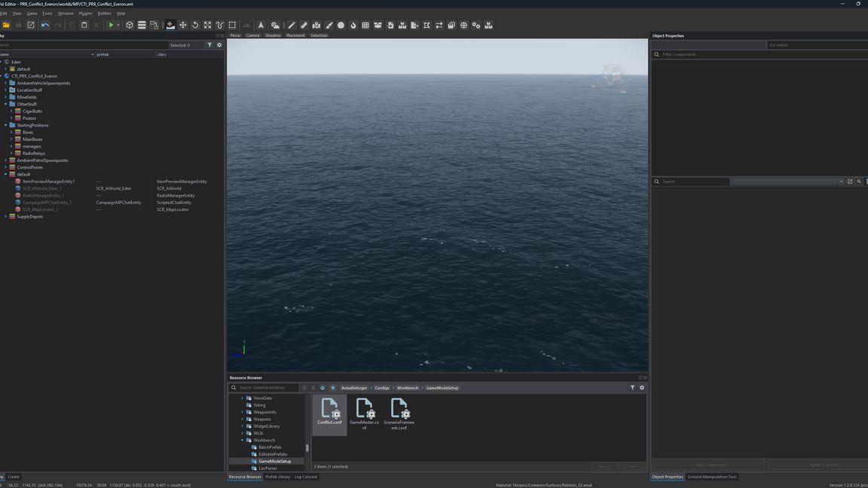Select the Move gizmo tool

(182, 25)
